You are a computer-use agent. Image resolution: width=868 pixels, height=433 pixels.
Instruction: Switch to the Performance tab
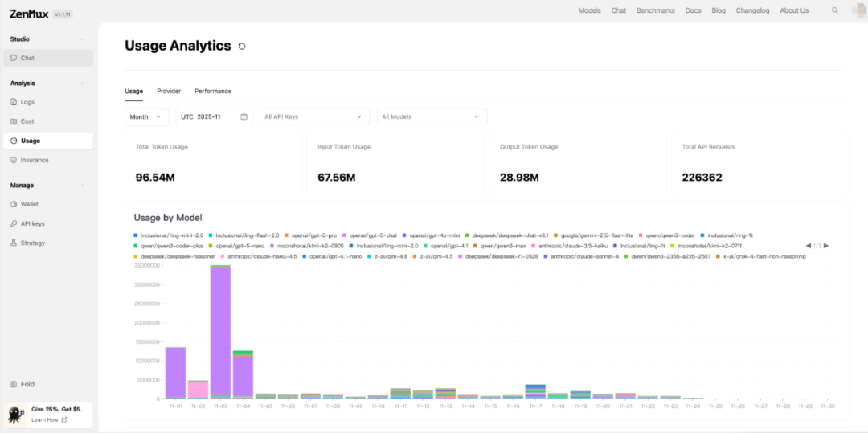coord(213,92)
